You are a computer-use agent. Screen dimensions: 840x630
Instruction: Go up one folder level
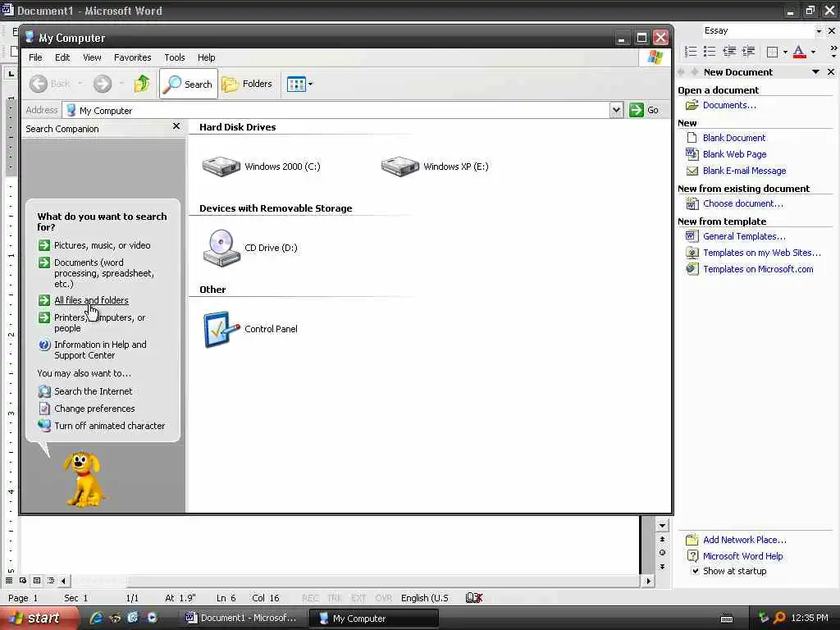tap(142, 84)
